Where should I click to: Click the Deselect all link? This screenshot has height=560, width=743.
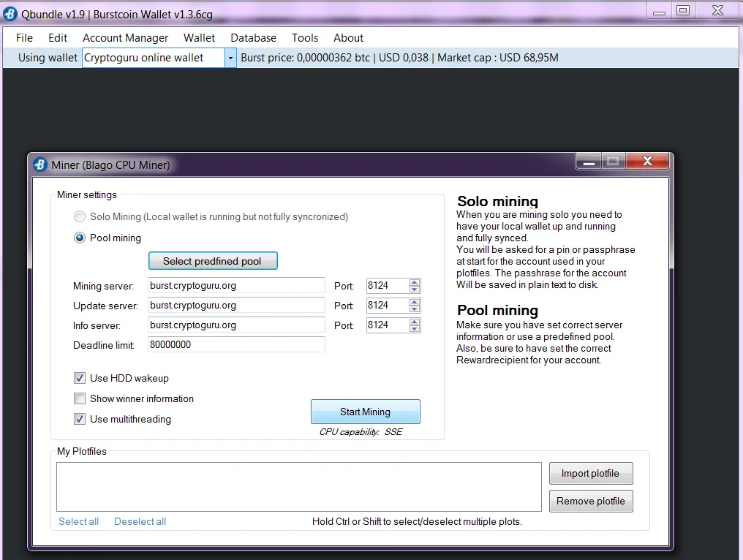tap(140, 522)
